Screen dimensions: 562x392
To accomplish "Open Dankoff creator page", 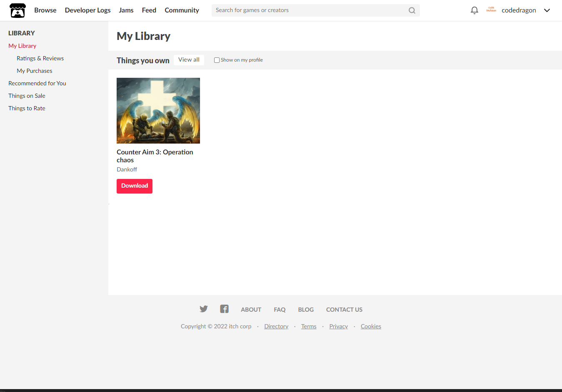I will pyautogui.click(x=127, y=169).
